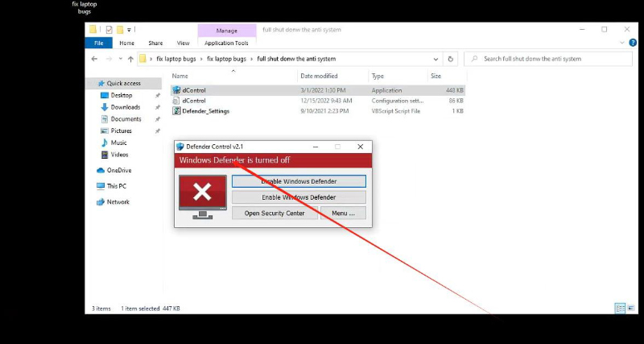Open Downloads in Quick access

tap(125, 107)
